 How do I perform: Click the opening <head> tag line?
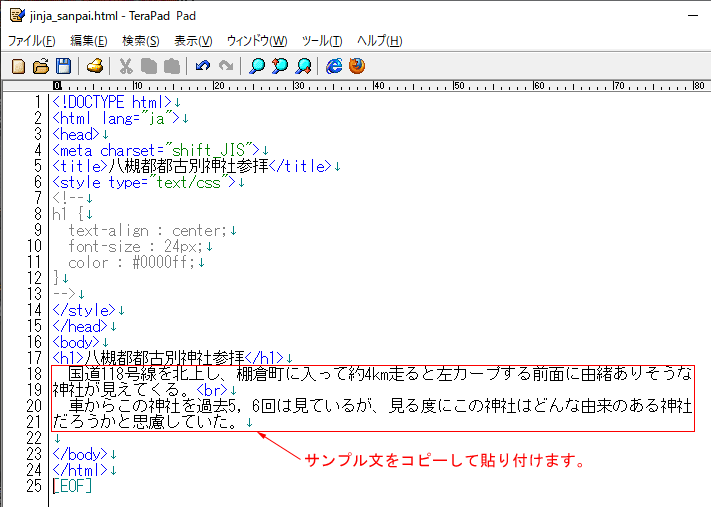click(x=76, y=134)
